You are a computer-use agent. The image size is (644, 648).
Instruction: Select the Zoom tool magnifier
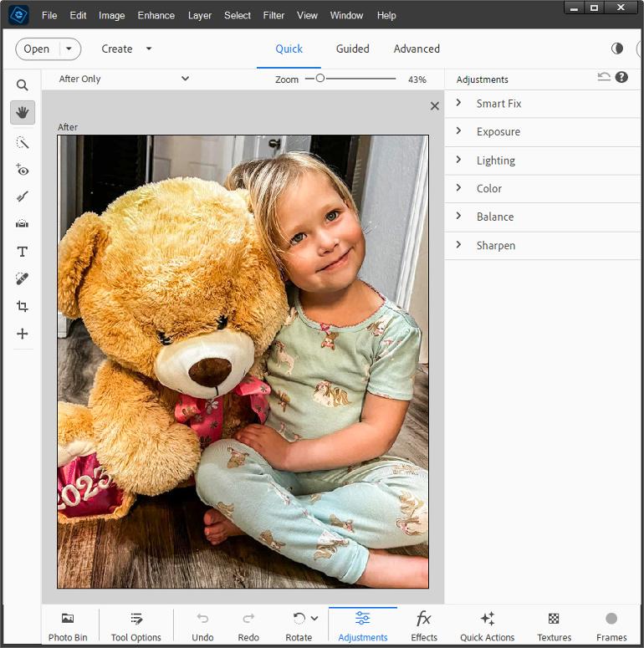pyautogui.click(x=23, y=85)
